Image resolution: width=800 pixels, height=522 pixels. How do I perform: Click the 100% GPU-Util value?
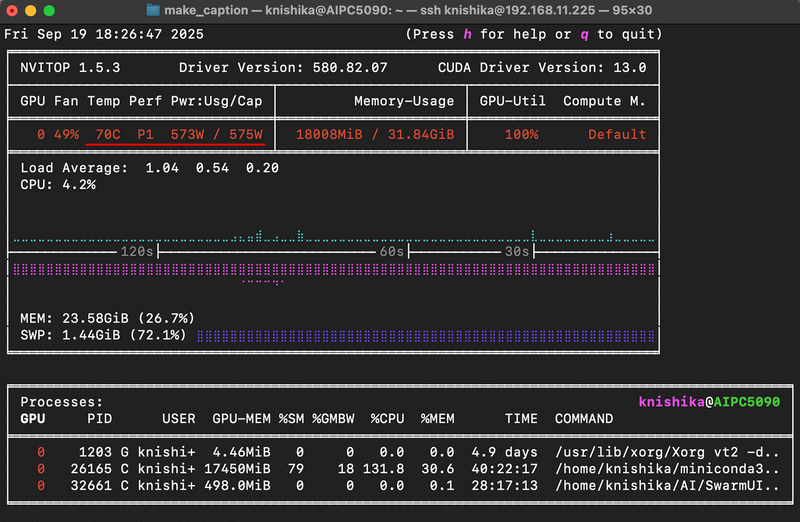(x=521, y=134)
